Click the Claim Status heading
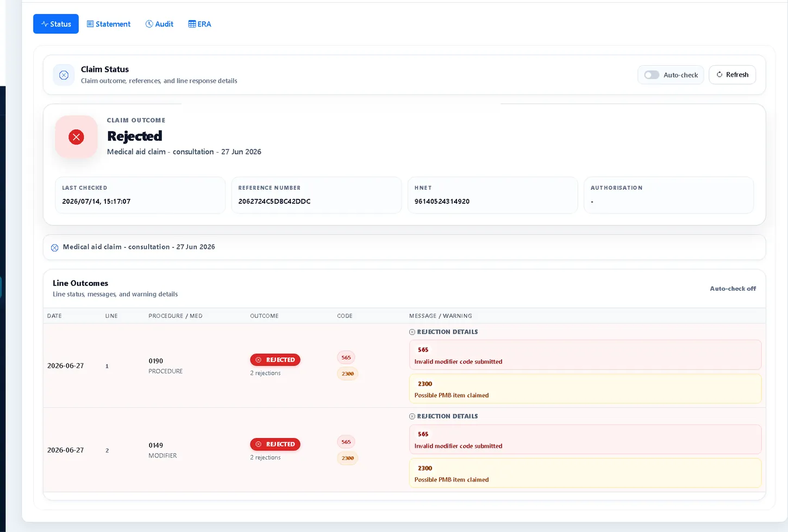 click(105, 70)
